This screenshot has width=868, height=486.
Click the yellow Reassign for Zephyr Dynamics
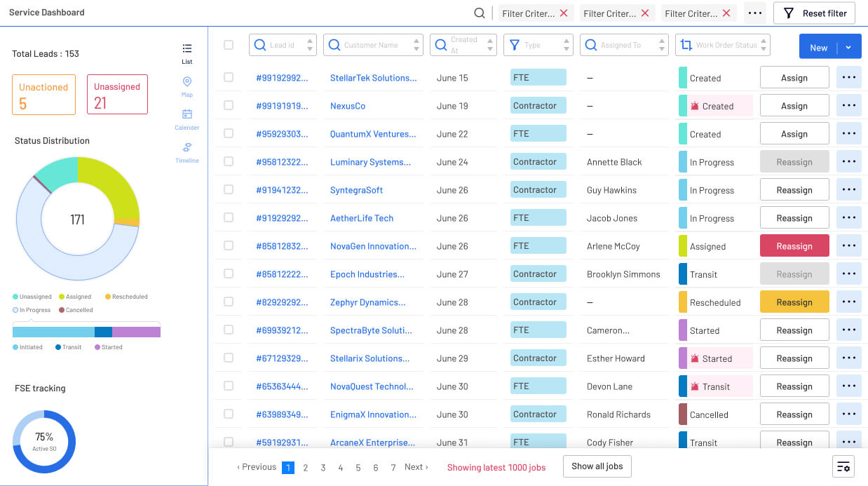[794, 302]
